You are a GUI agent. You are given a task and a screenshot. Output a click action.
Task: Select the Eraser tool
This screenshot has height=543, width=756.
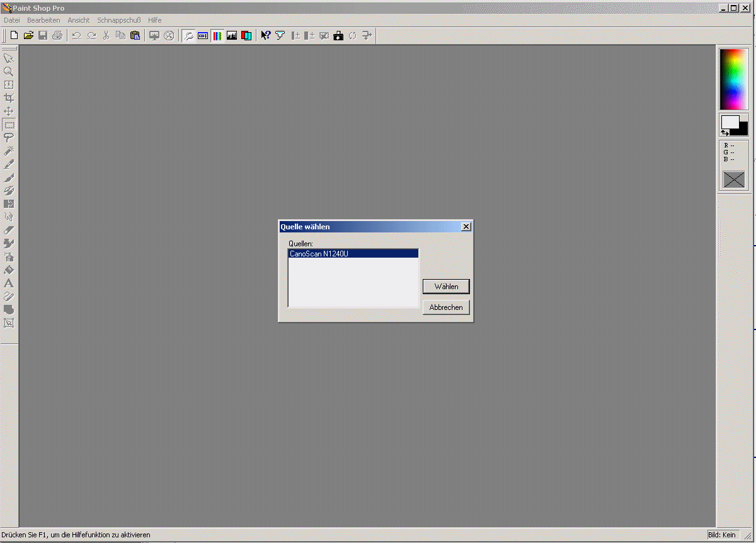9,230
